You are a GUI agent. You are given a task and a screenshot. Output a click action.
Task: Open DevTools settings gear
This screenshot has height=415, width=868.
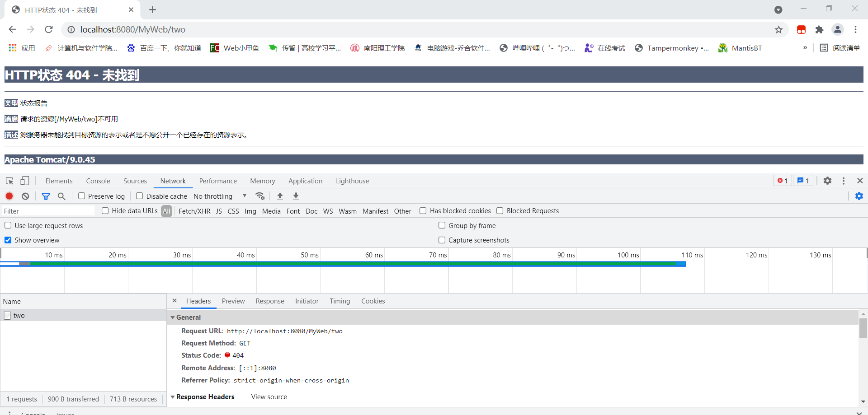tap(827, 181)
